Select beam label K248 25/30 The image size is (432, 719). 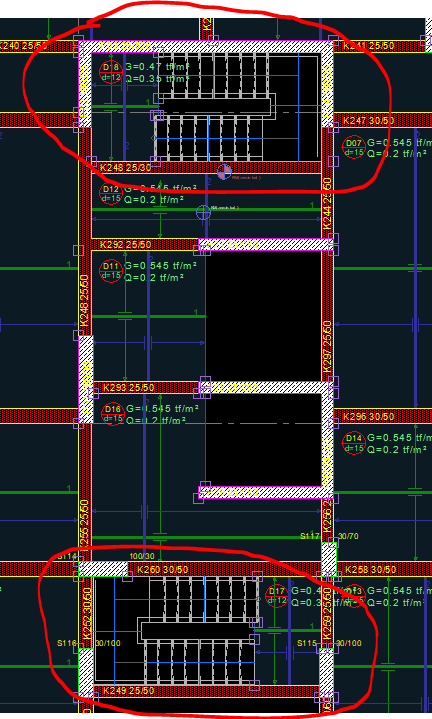point(126,168)
